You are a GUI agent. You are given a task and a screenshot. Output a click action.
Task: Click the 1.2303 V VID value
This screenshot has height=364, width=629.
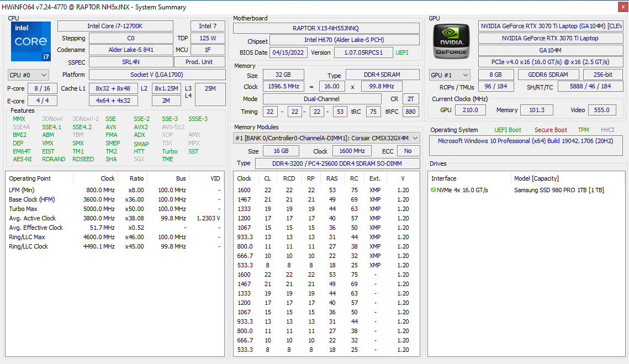pyautogui.click(x=208, y=218)
